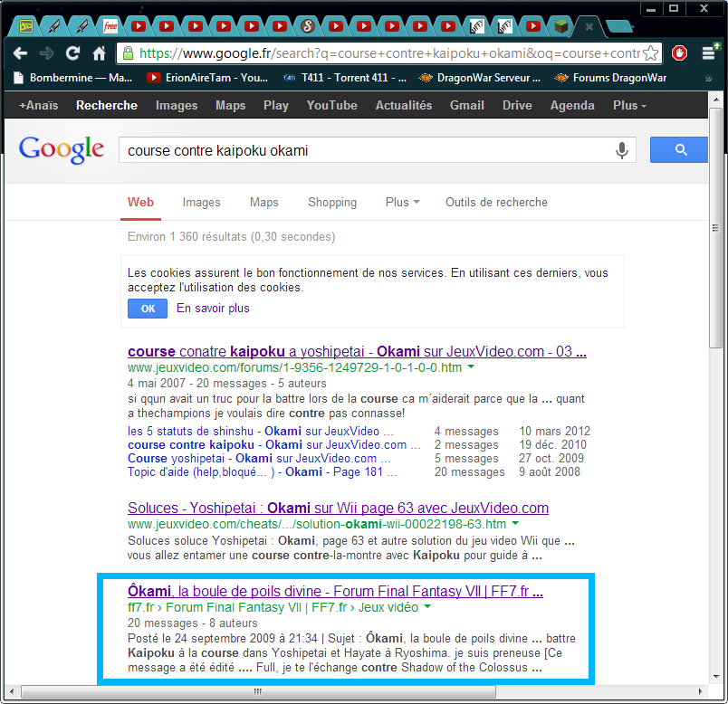Open Actualités in the black Google bar
728x704 pixels.
pos(404,105)
